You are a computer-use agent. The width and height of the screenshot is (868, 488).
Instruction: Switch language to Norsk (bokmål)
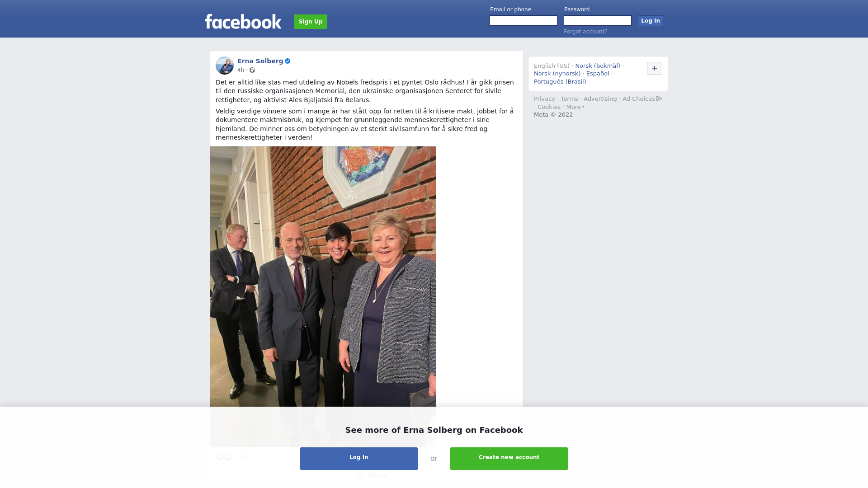(x=598, y=66)
